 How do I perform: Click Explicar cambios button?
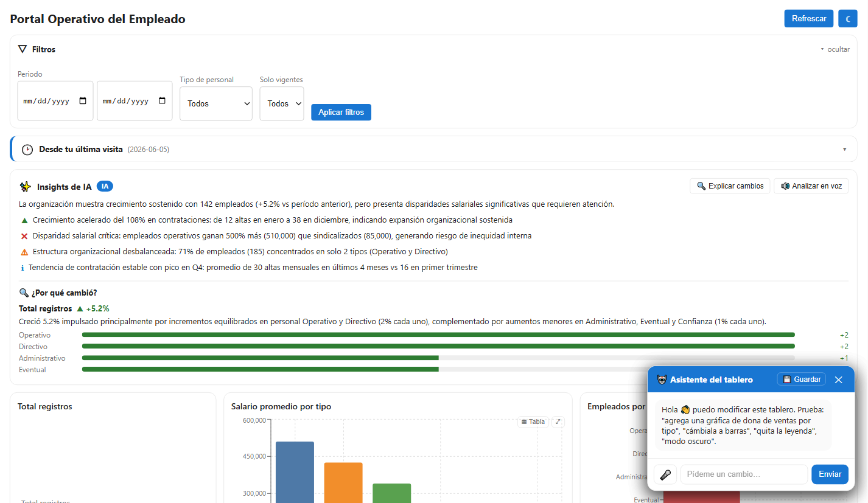click(730, 186)
